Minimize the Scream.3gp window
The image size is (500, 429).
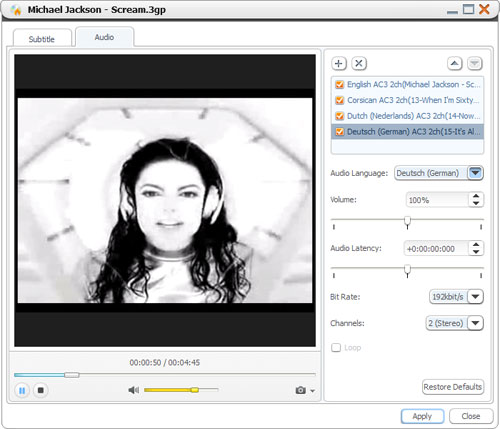click(x=452, y=12)
